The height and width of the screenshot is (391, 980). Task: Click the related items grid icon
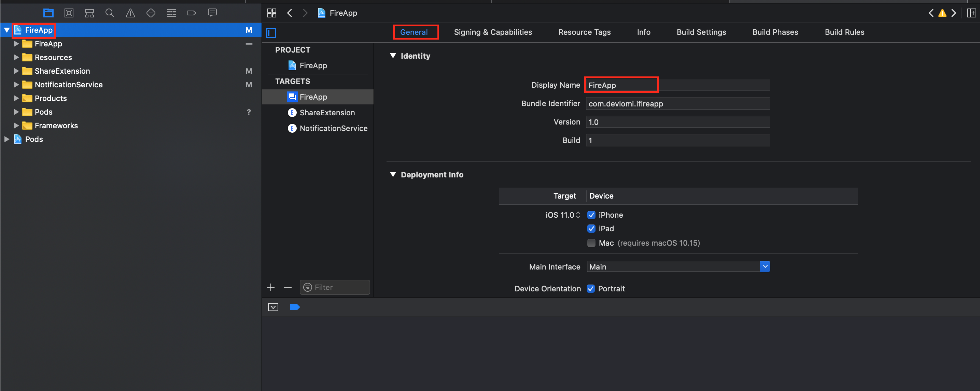click(271, 13)
